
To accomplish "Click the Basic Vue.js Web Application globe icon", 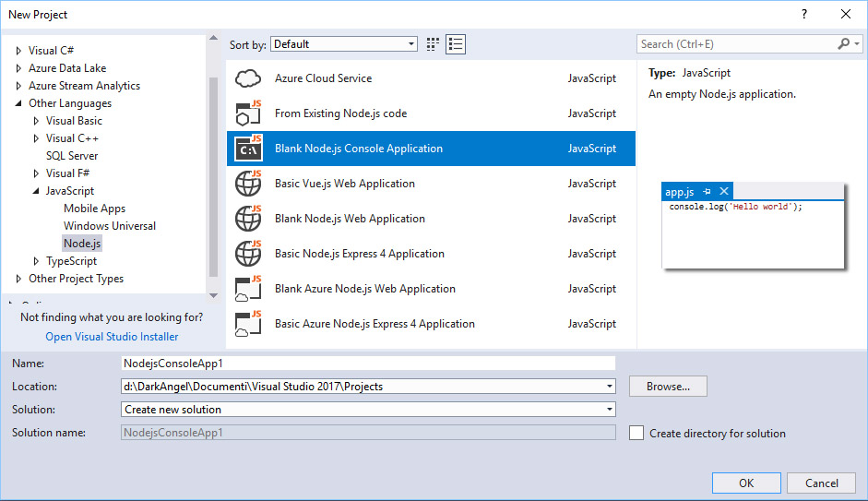I will coord(248,184).
